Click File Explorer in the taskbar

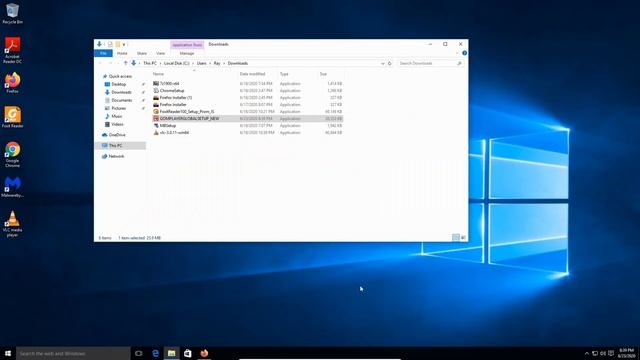(171, 353)
